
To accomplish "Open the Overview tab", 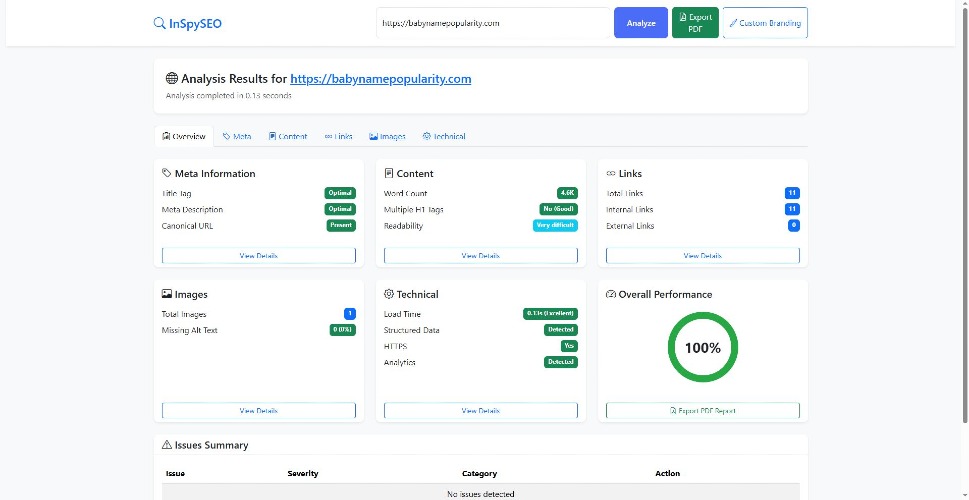I will 184,137.
